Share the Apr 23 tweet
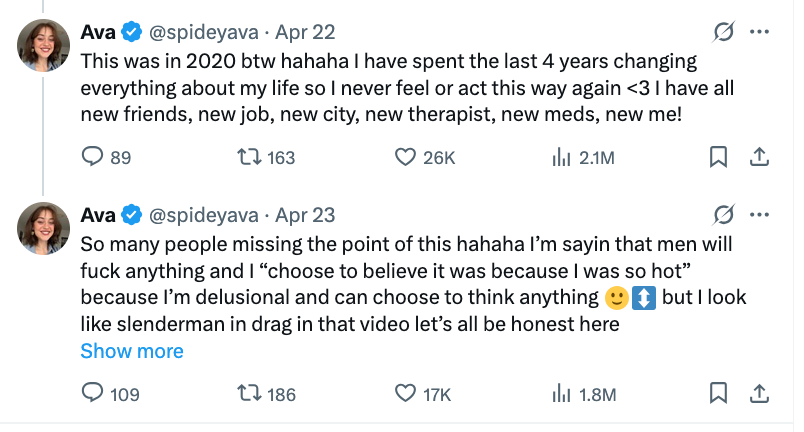This screenshot has height=432, width=804. coord(759,394)
